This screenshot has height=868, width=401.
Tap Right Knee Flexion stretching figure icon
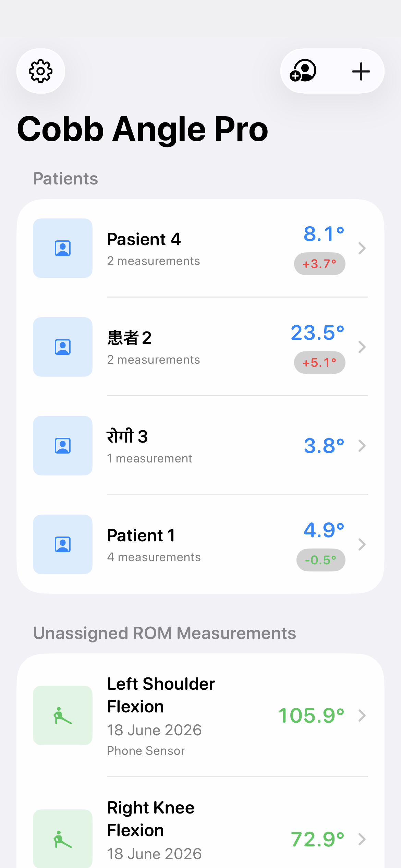63,839
